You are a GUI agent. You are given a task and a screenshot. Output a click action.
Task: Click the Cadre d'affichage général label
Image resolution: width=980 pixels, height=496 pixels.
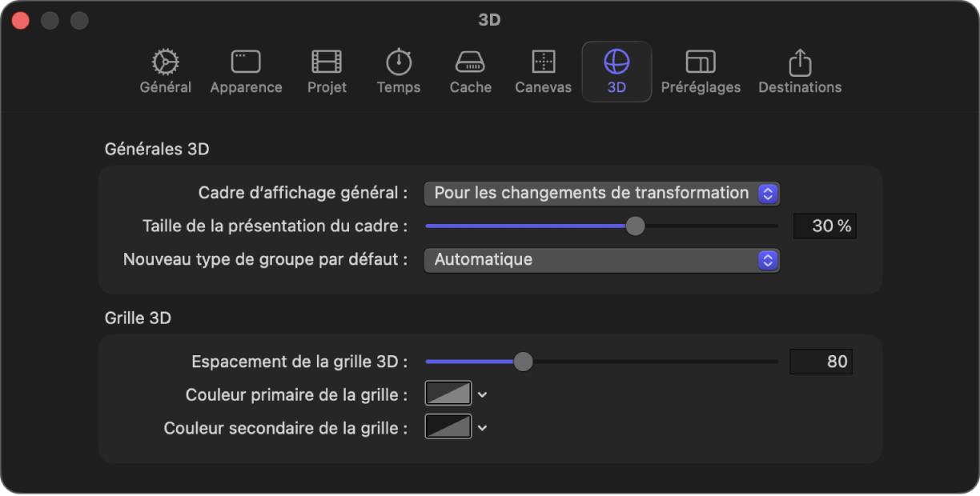303,193
